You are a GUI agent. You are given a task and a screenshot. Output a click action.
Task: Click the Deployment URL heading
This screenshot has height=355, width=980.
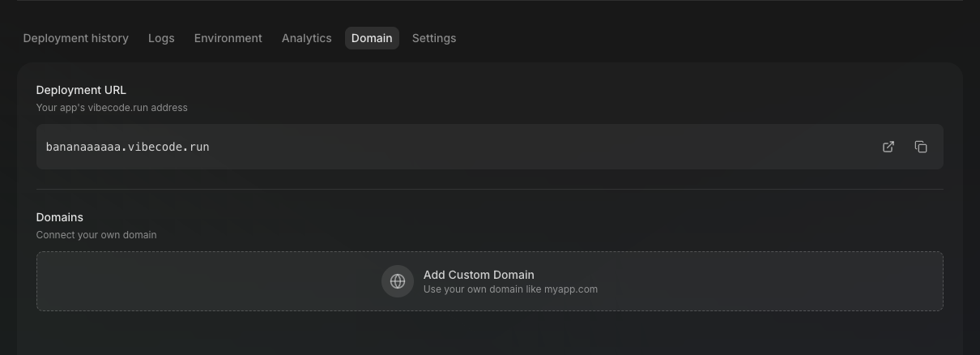coord(81,90)
